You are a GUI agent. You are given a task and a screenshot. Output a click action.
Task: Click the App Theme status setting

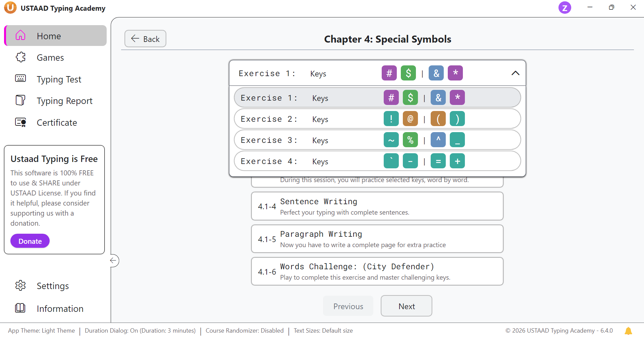[x=42, y=331]
